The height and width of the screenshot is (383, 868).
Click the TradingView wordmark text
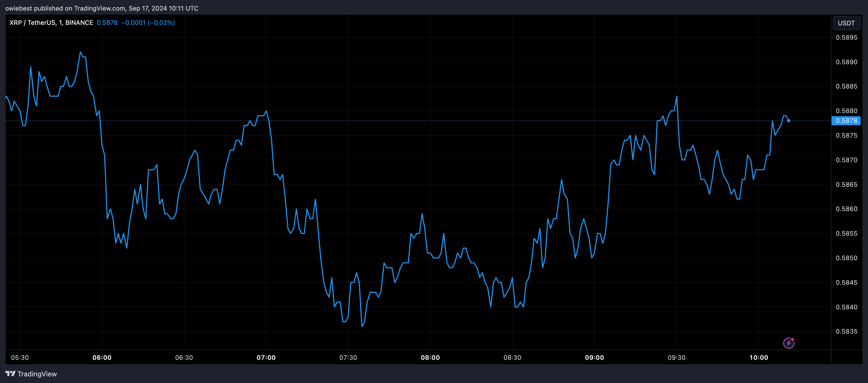pos(37,374)
